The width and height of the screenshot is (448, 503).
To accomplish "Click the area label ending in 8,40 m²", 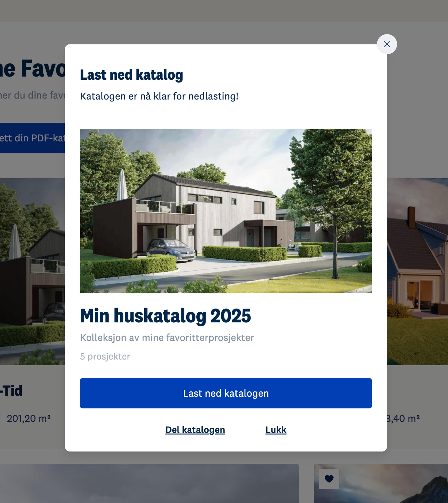I will pos(403,418).
